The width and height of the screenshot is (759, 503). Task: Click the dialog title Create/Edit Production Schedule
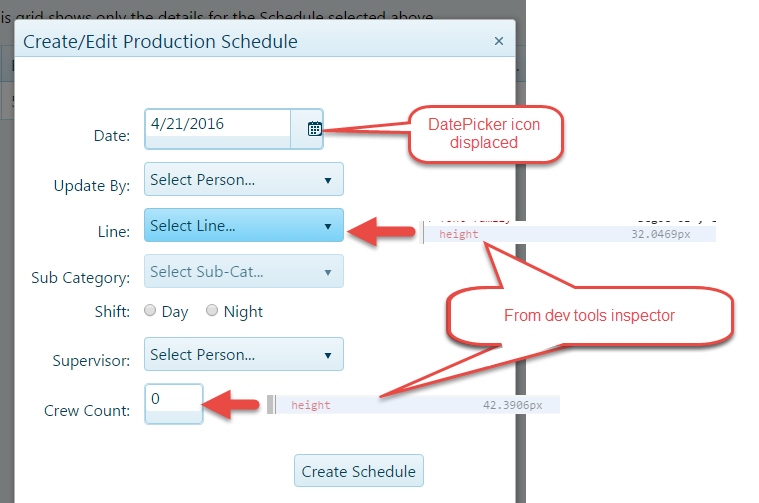160,42
